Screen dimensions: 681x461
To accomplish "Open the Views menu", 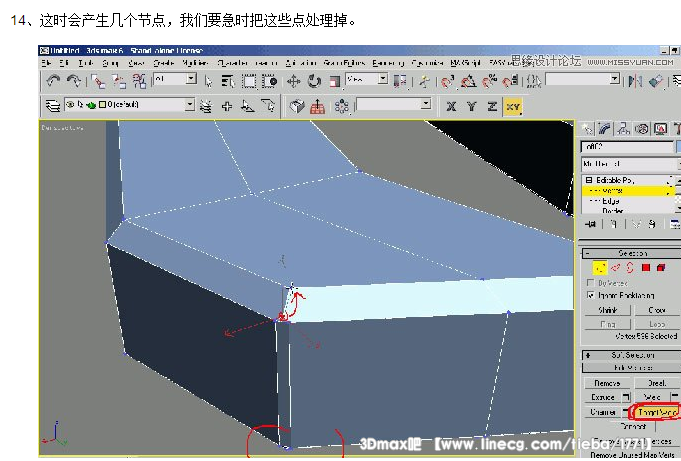I will 136,63.
